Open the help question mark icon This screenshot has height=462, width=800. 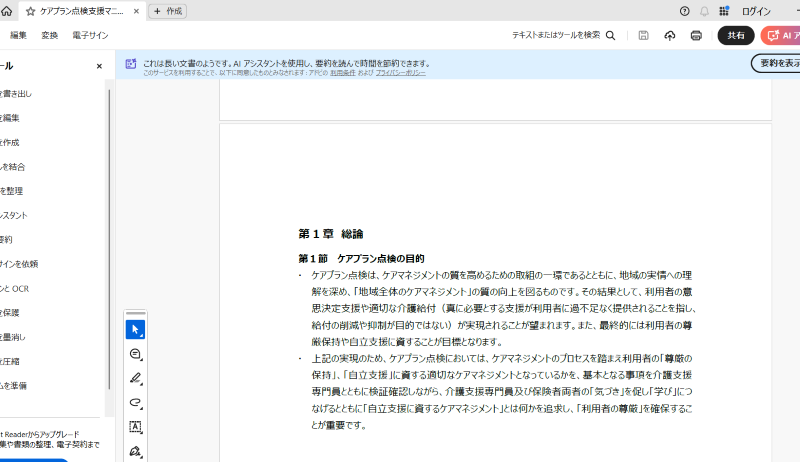pyautogui.click(x=684, y=11)
